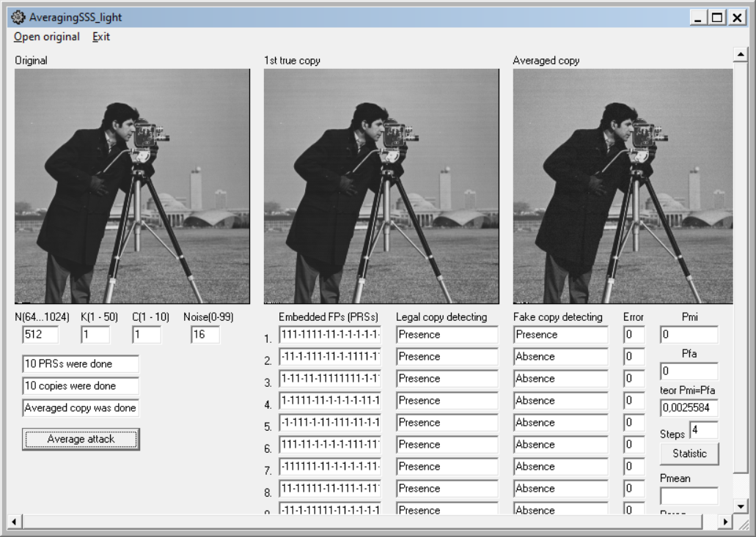Screen dimensions: 756x537
Task: Click the horizontal scrollbar right arrow
Action: point(725,521)
